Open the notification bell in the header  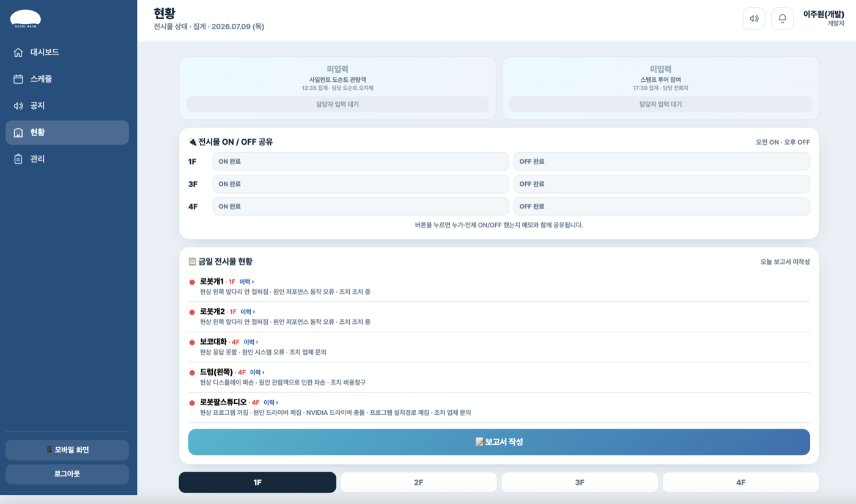point(782,18)
